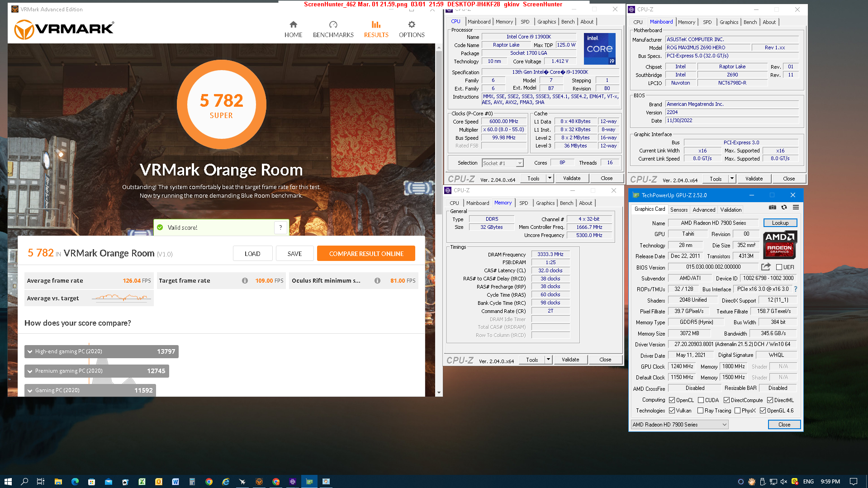Open File Explorer from taskbar
Image resolution: width=868 pixels, height=488 pixels.
pos(58,482)
